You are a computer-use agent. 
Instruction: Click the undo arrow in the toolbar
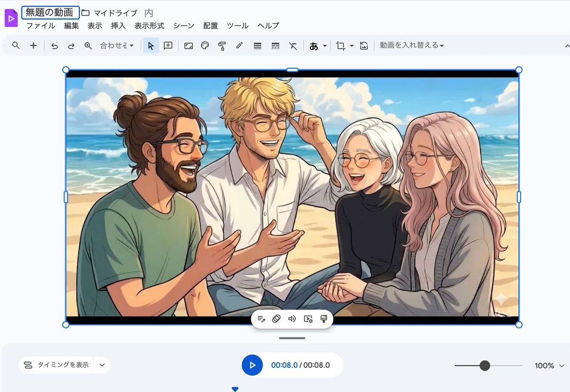point(55,46)
